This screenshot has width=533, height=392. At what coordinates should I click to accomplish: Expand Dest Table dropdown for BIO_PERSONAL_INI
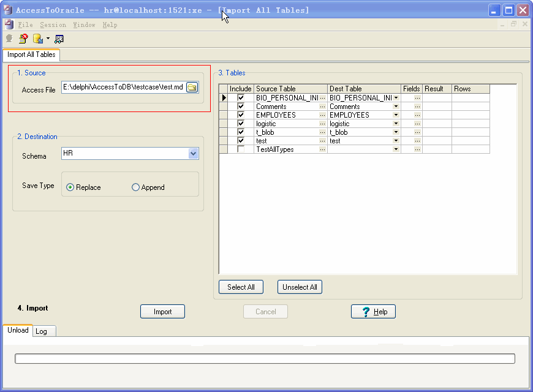(x=396, y=98)
